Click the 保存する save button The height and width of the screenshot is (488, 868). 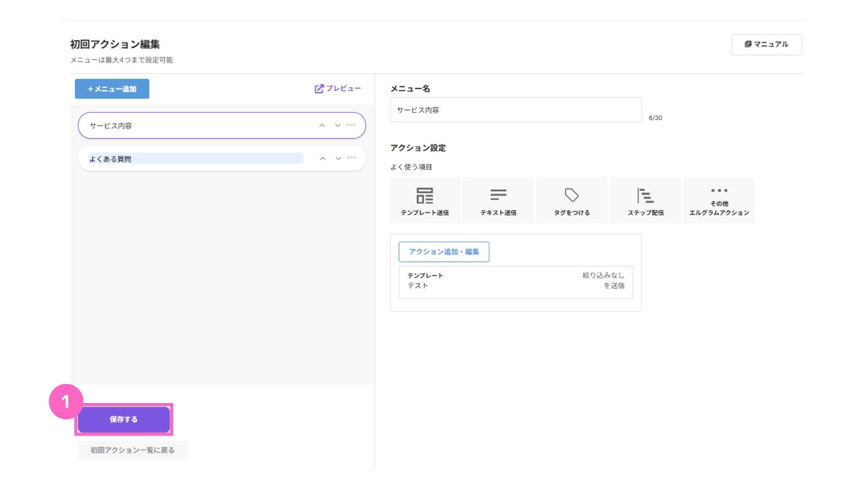click(x=124, y=419)
